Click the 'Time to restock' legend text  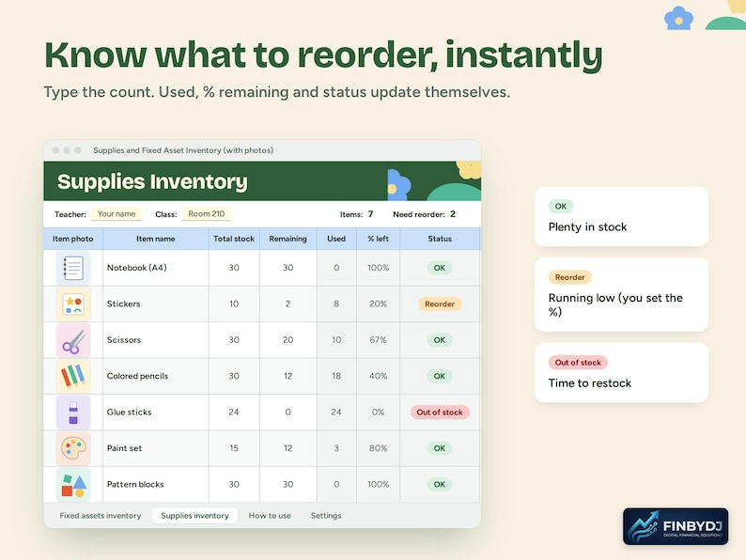589,383
